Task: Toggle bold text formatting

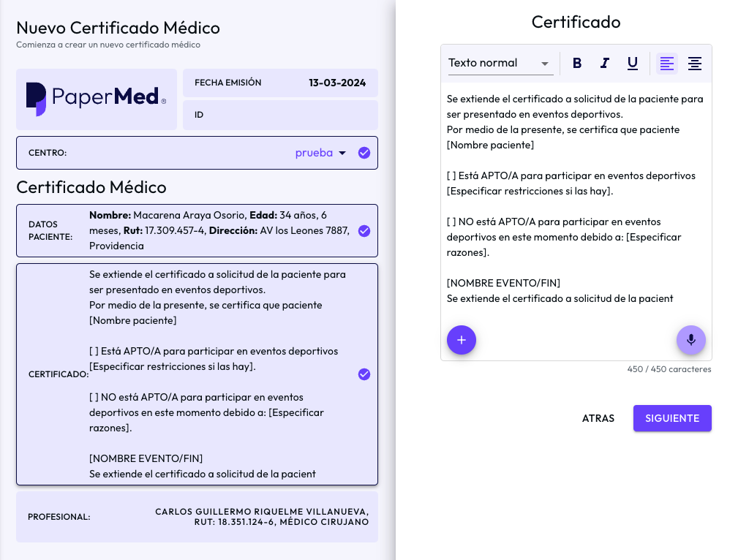Action: click(577, 63)
